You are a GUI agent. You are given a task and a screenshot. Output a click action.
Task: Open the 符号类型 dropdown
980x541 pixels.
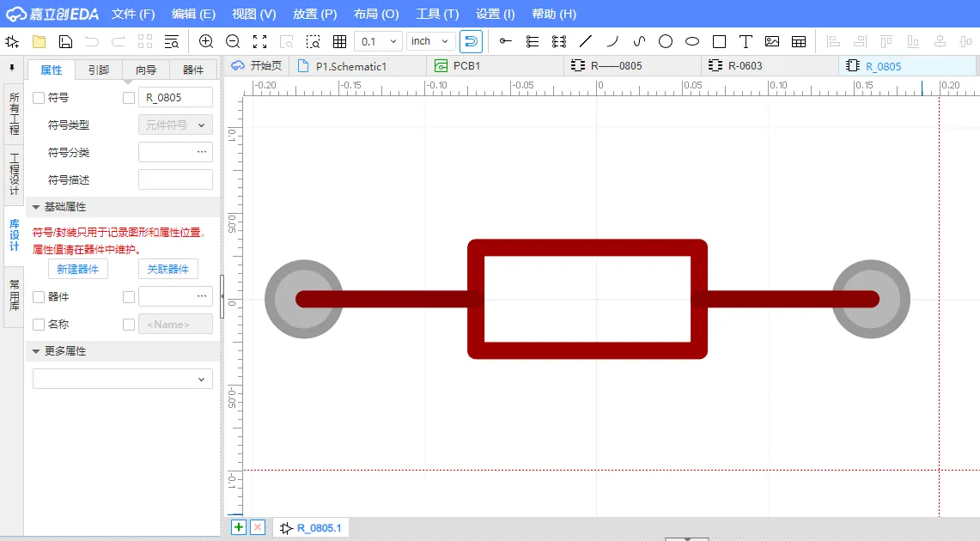[175, 125]
